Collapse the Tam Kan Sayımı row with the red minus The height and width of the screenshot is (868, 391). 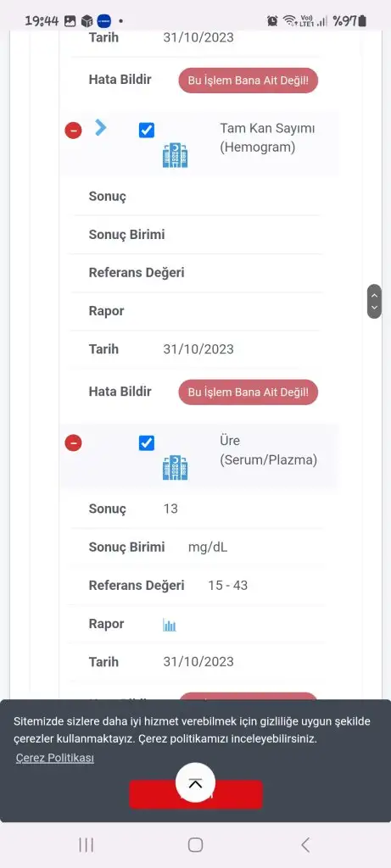coord(73,131)
